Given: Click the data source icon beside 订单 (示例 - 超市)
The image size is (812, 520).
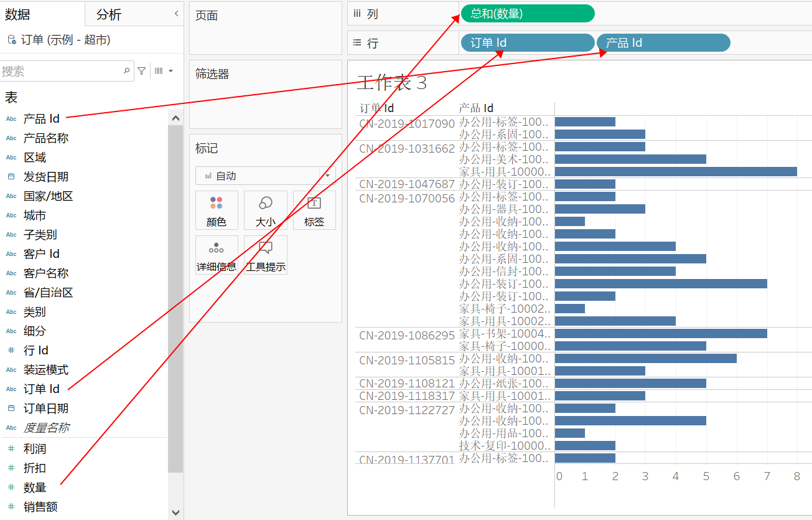Looking at the screenshot, I should (x=11, y=40).
